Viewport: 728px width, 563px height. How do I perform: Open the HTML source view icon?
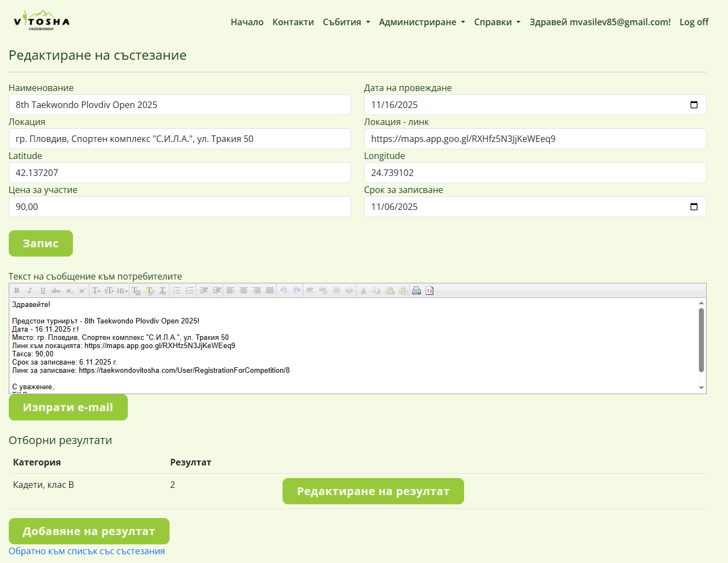coord(430,291)
